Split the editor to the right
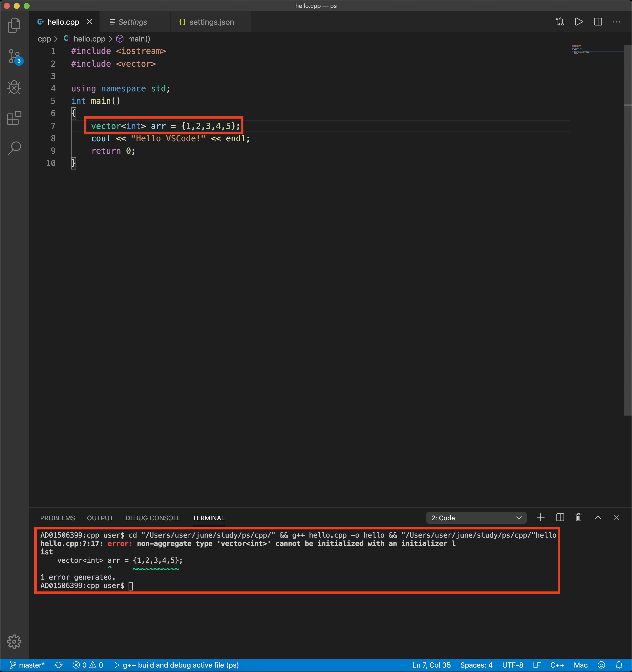 click(598, 22)
